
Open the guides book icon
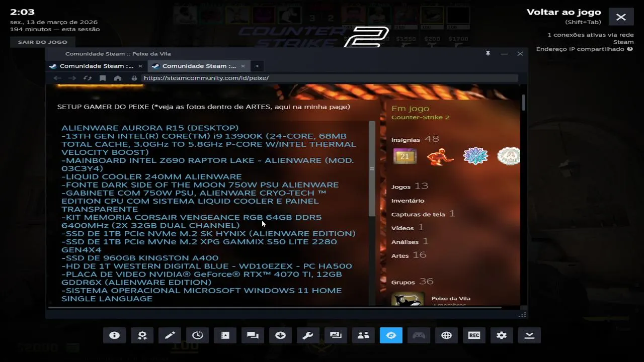225,335
